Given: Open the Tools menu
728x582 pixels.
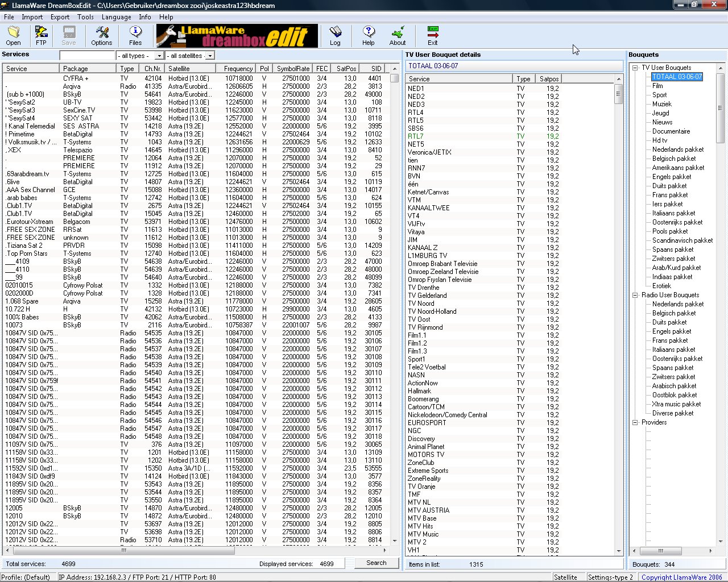Looking at the screenshot, I should (85, 17).
